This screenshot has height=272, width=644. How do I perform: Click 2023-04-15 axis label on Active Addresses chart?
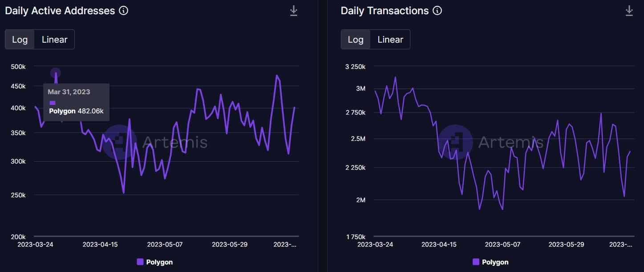(100, 244)
